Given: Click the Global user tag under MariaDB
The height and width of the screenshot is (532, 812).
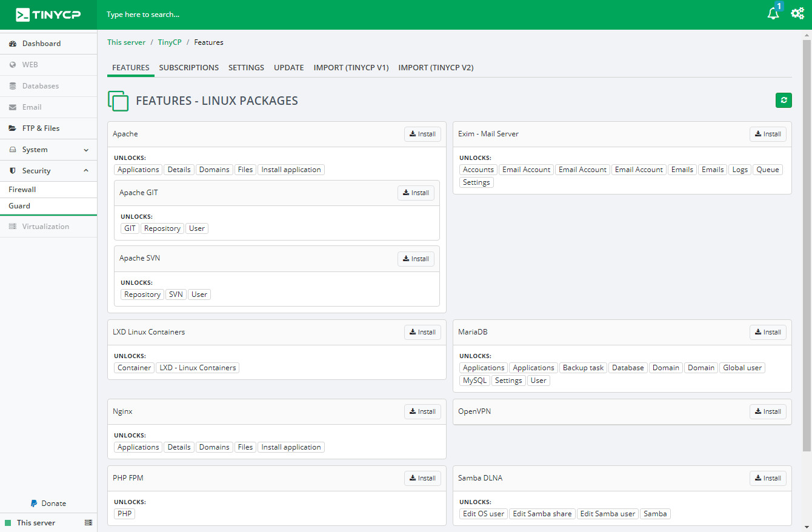Looking at the screenshot, I should [x=742, y=368].
